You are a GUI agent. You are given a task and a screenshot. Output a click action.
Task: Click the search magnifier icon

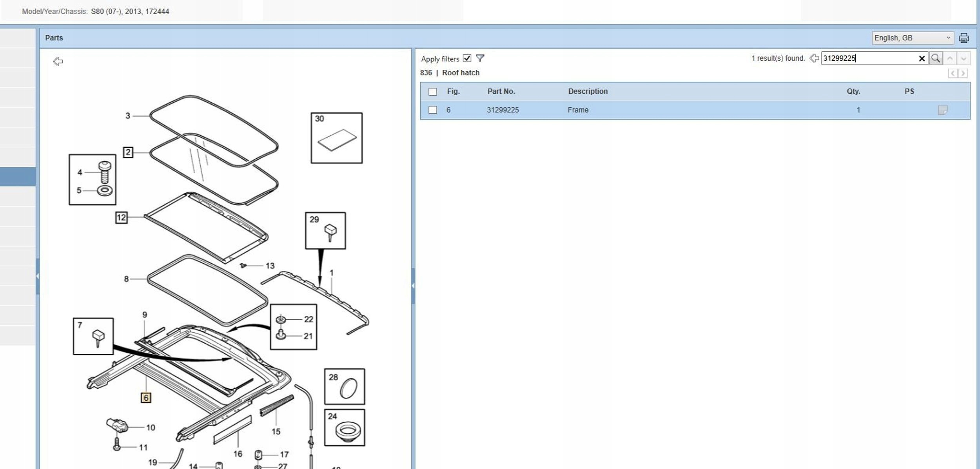(x=935, y=58)
